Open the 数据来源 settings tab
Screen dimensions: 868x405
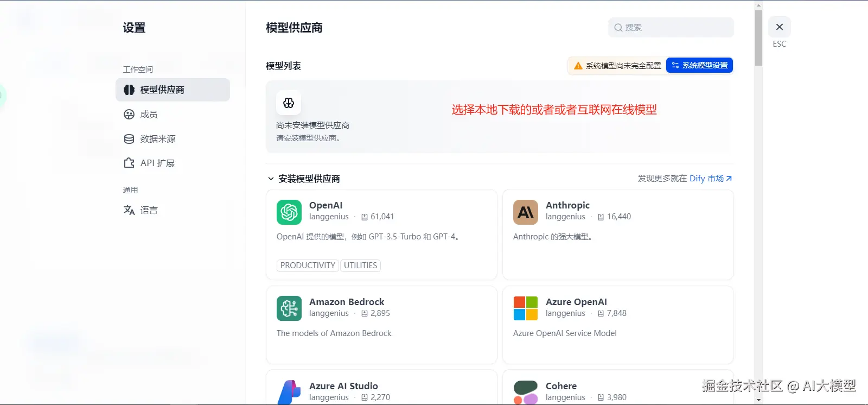click(x=173, y=139)
